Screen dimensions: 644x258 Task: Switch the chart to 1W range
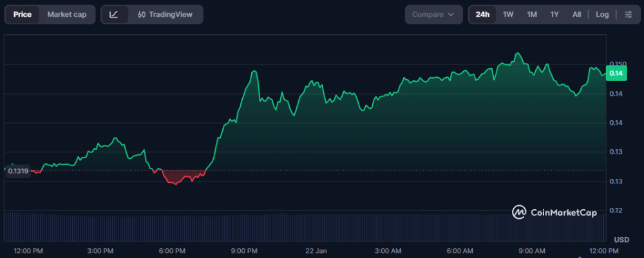508,14
